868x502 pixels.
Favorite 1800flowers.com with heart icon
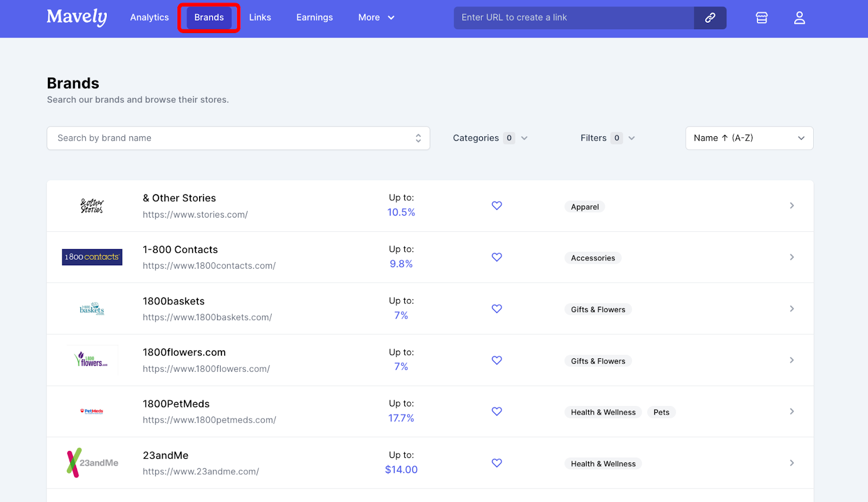(x=496, y=360)
